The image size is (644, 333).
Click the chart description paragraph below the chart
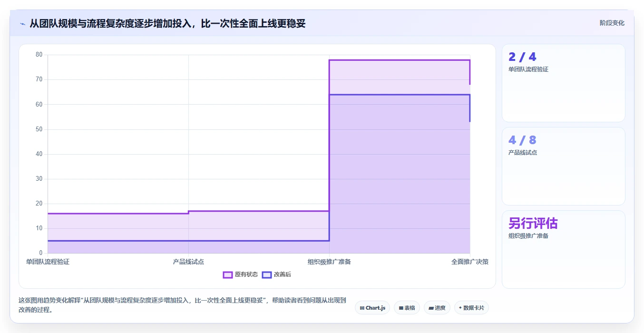point(182,305)
